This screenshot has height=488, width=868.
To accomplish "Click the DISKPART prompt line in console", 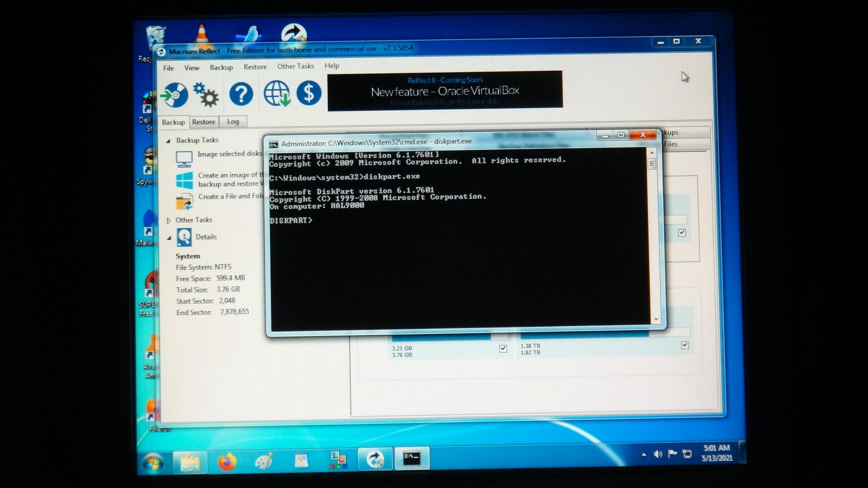I will tap(291, 221).
